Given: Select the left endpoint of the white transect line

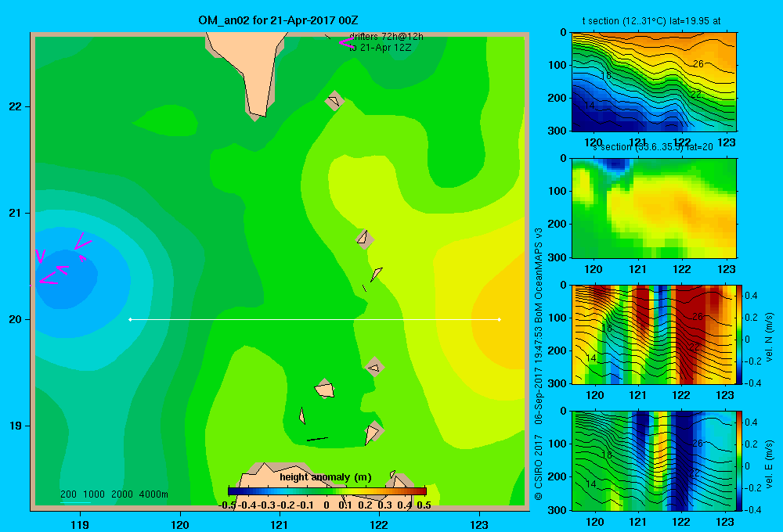Looking at the screenshot, I should coord(130,319).
